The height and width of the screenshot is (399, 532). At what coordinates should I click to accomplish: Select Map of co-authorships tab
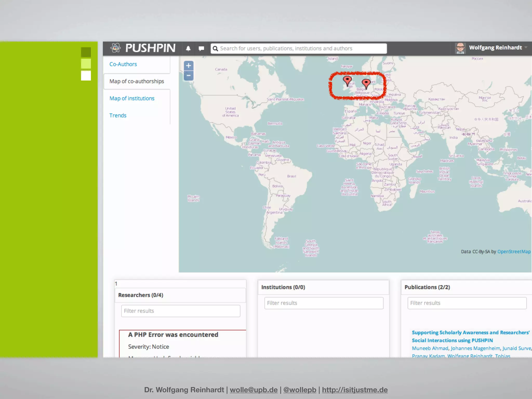tap(137, 81)
